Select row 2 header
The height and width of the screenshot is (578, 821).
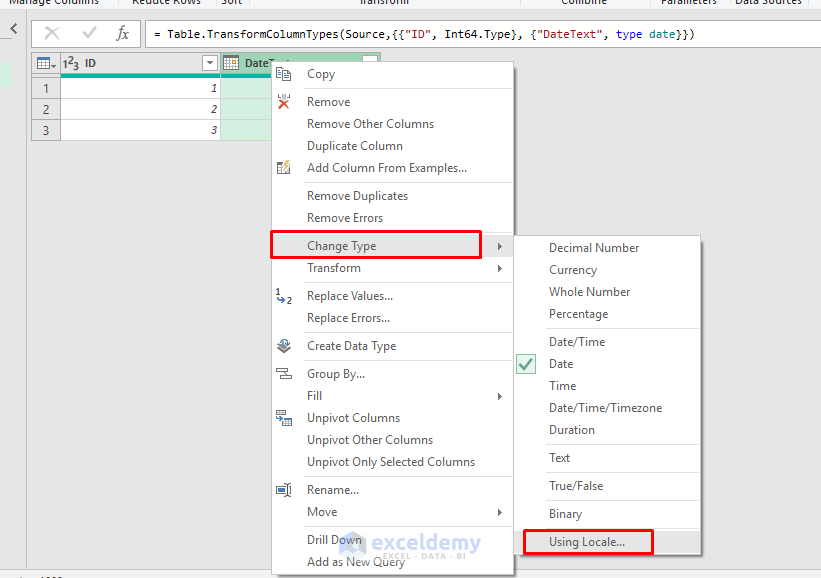46,109
